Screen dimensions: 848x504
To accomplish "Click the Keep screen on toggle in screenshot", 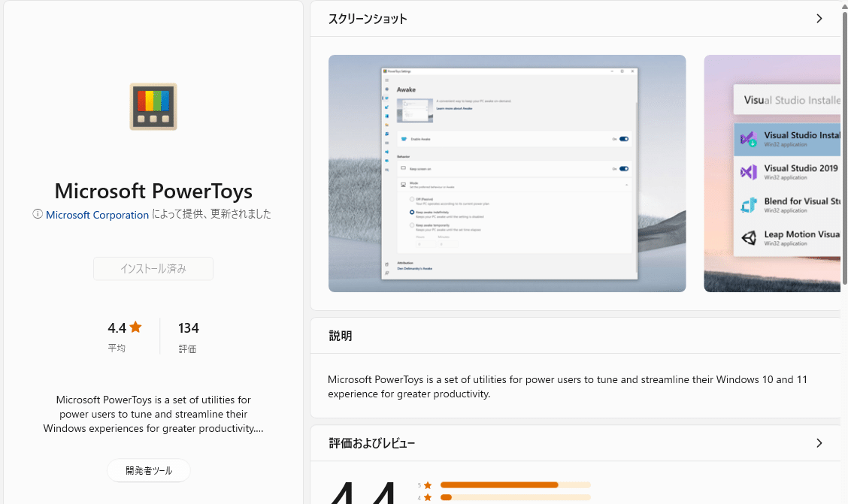I will pyautogui.click(x=623, y=169).
